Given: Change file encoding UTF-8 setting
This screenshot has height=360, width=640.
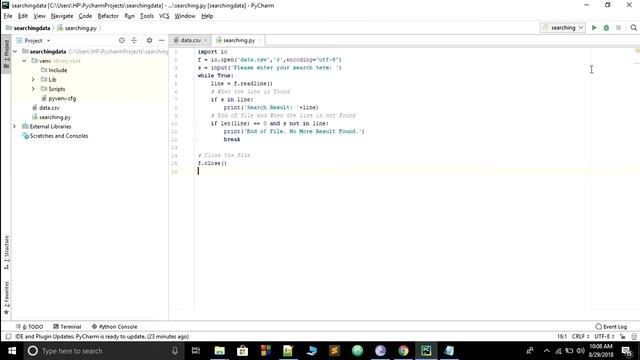Looking at the screenshot, I should pos(604,337).
